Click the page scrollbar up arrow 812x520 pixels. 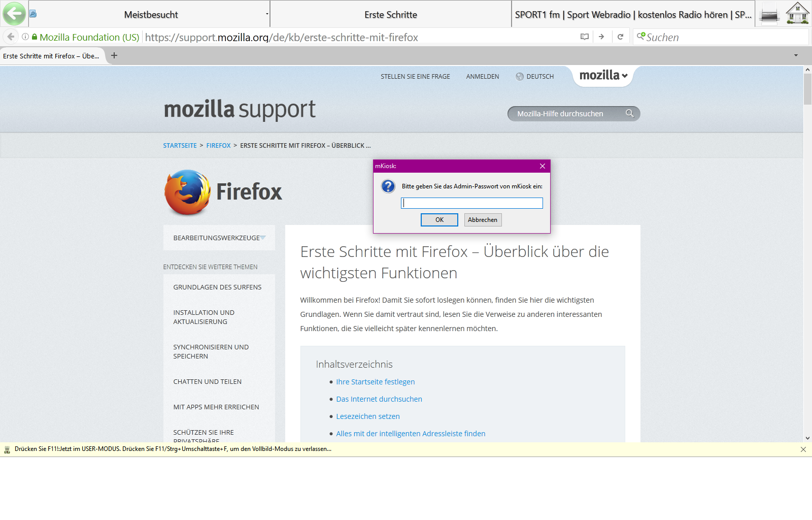(807, 70)
